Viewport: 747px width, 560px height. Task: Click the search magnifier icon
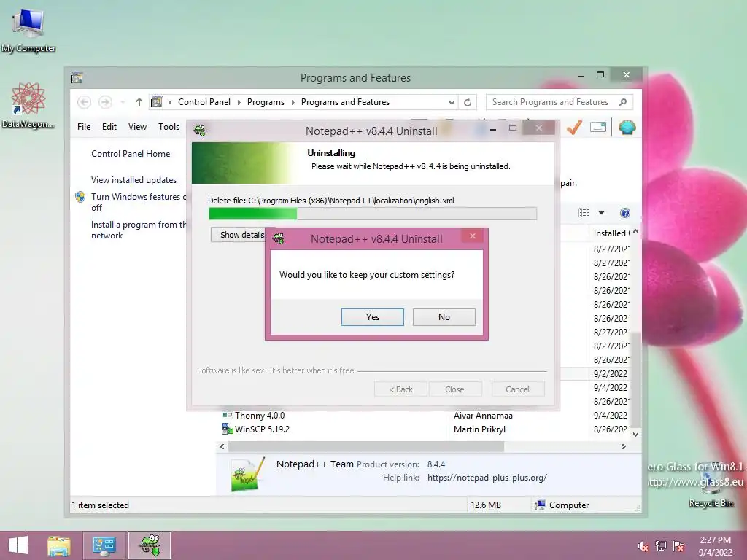point(623,102)
